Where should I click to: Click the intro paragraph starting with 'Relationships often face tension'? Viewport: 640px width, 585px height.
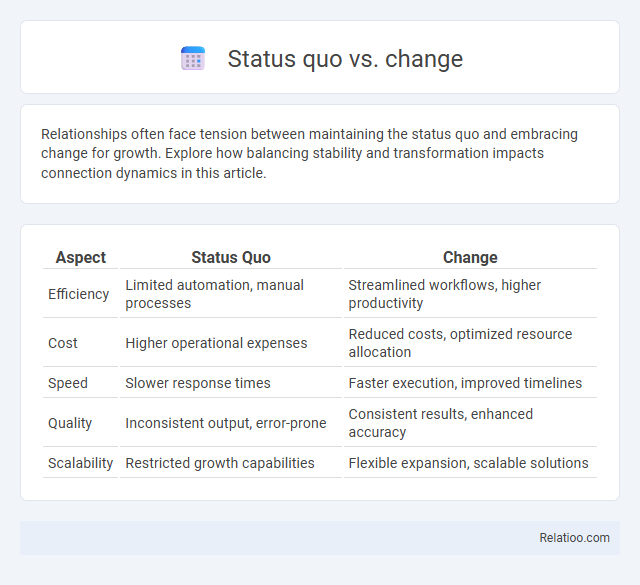tap(309, 153)
